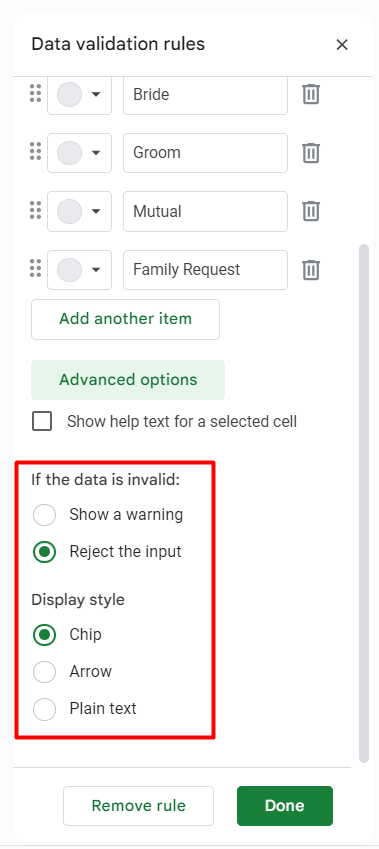The height and width of the screenshot is (849, 379).
Task: Delete the Bride item with trash icon
Action: pyautogui.click(x=311, y=94)
